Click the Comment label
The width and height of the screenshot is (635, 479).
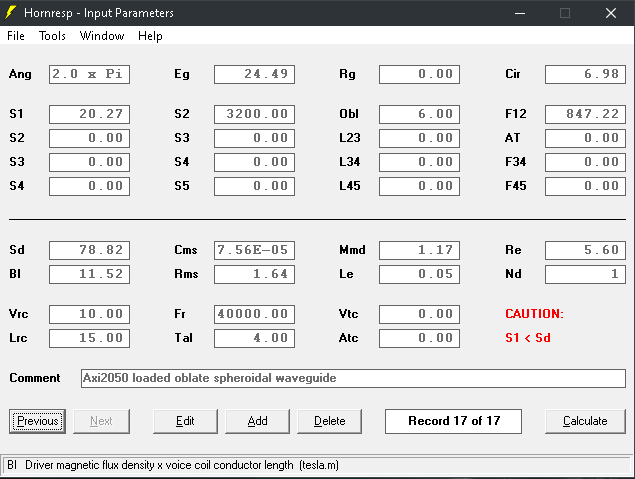pyautogui.click(x=35, y=378)
